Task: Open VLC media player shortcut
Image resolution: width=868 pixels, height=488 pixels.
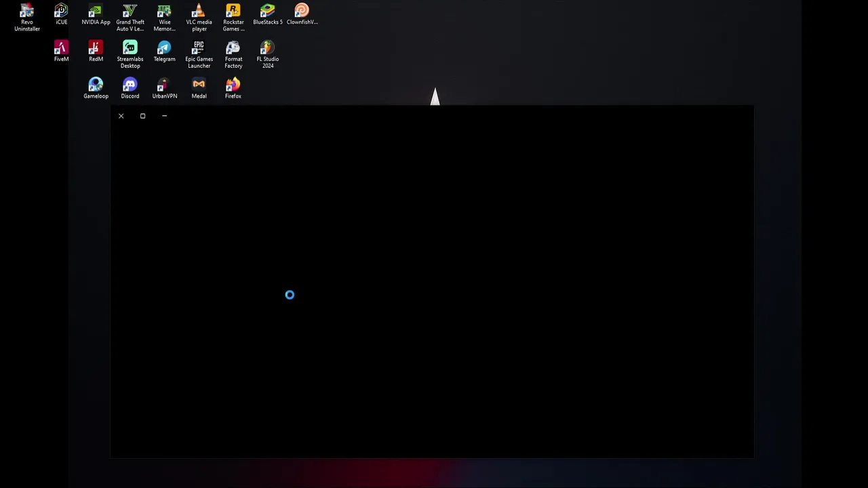Action: (199, 18)
